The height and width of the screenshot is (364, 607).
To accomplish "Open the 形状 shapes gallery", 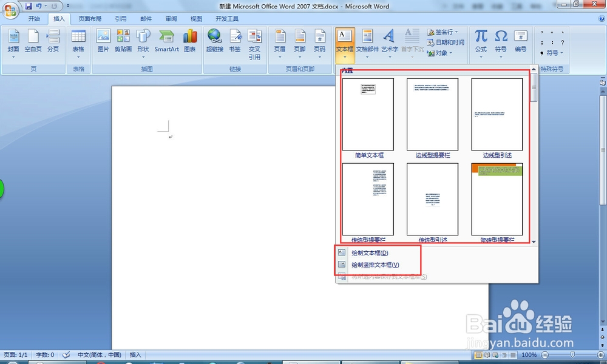I will pos(143,44).
